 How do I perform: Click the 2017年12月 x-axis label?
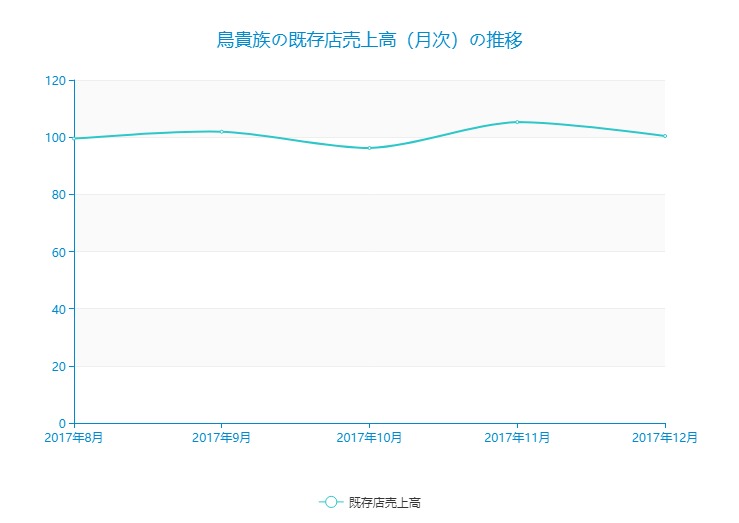(664, 437)
